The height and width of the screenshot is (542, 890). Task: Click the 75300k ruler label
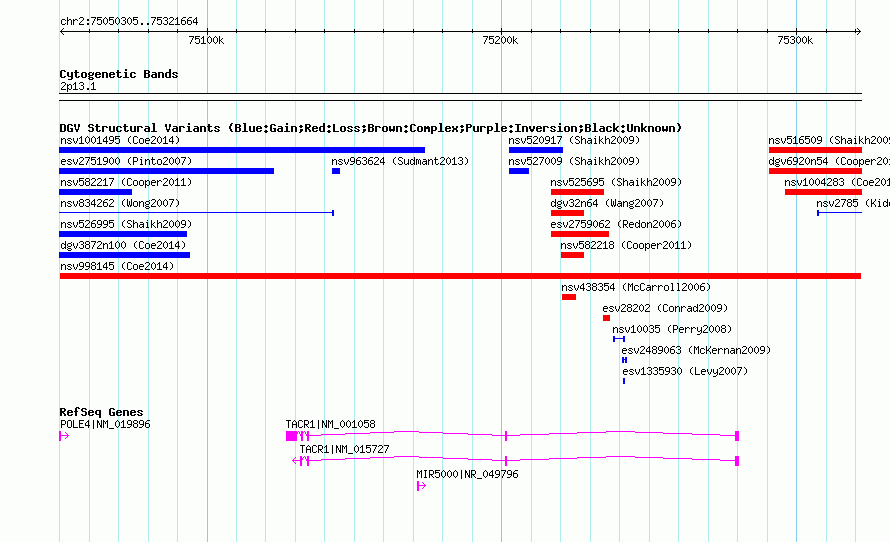pyautogui.click(x=795, y=40)
